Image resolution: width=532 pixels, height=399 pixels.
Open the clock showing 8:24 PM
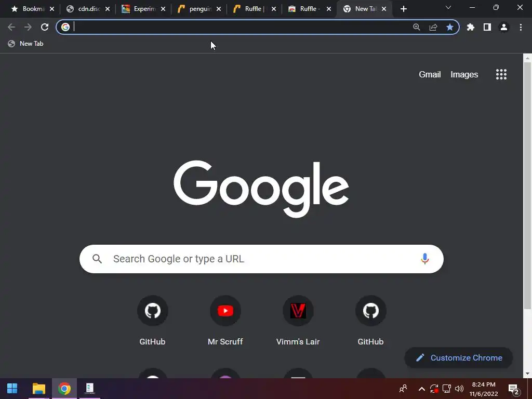click(x=484, y=389)
